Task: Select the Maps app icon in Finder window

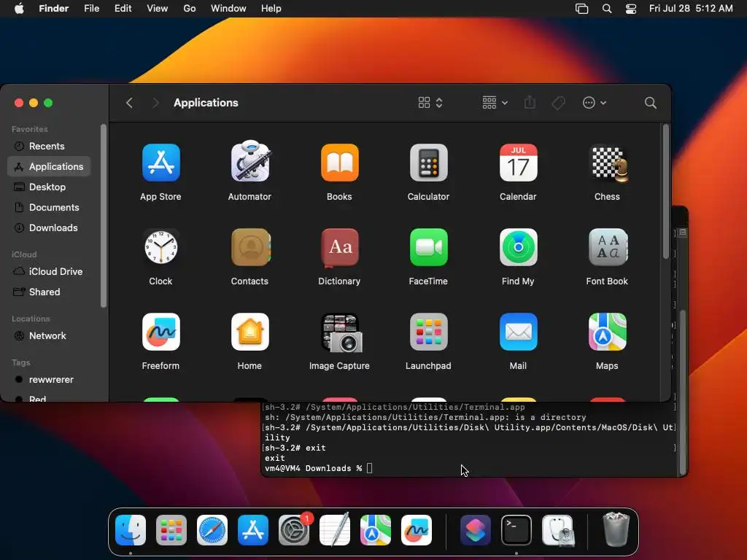Action: (x=608, y=332)
